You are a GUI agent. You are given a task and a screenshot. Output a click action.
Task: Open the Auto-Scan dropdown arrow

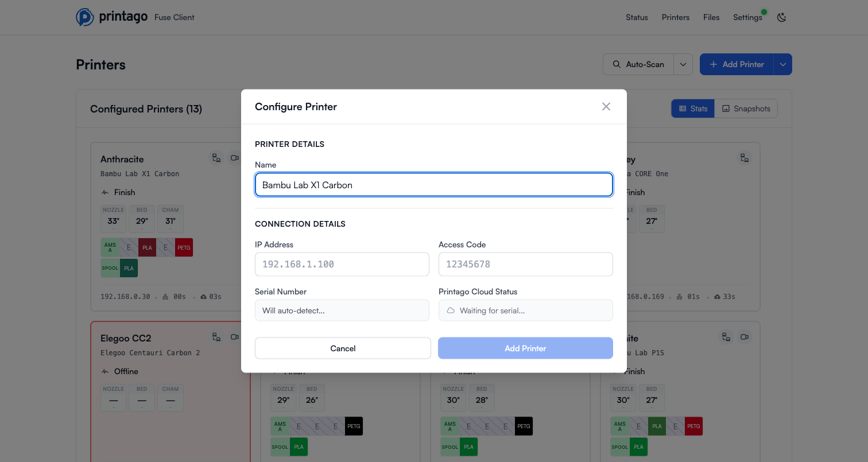coord(683,64)
